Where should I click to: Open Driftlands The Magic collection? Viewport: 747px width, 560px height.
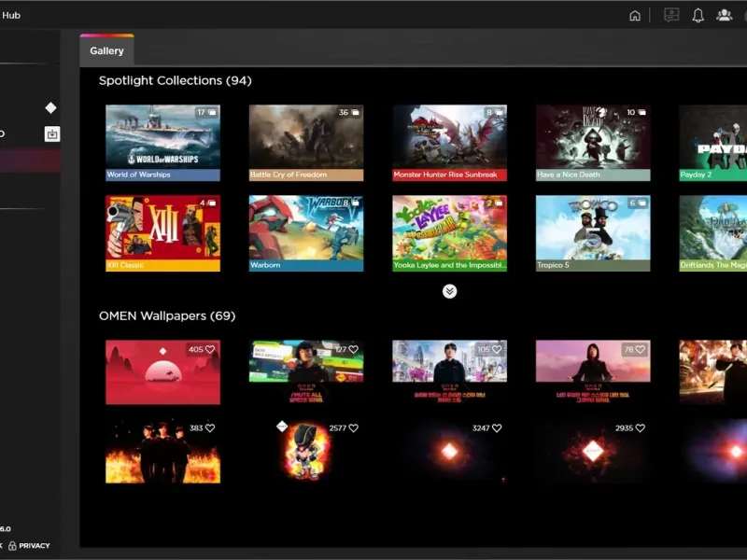[x=713, y=233]
